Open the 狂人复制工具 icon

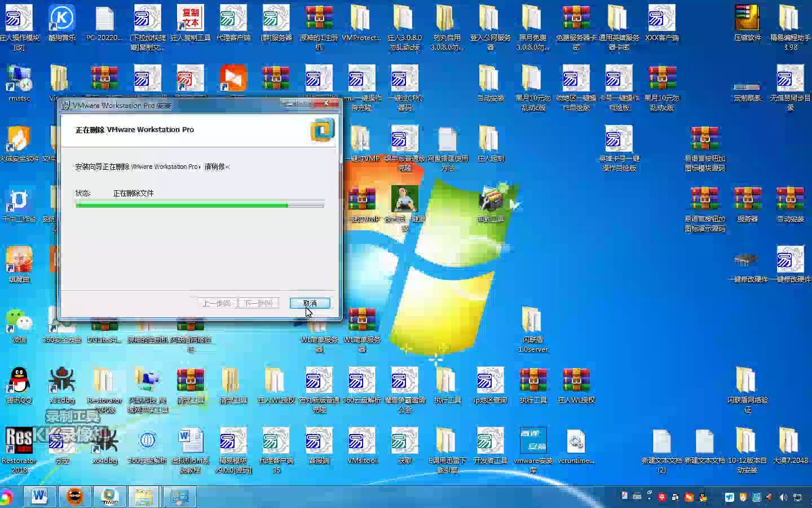click(x=191, y=23)
